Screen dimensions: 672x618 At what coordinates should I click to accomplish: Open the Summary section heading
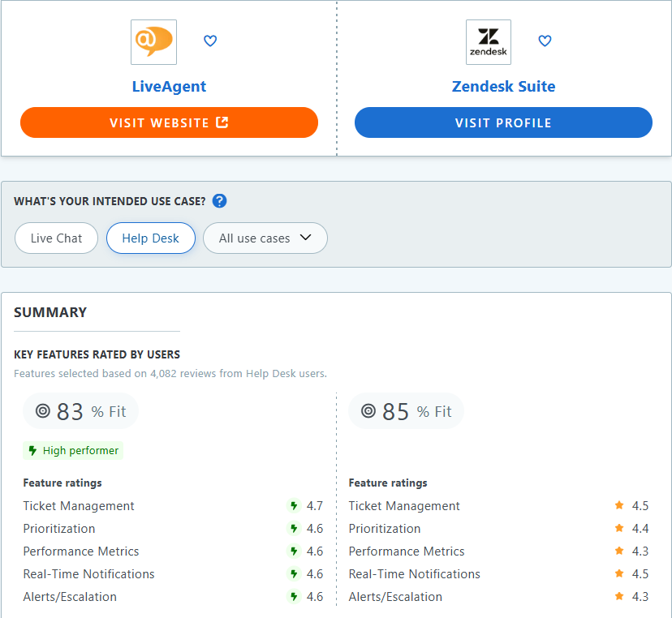[x=50, y=312]
